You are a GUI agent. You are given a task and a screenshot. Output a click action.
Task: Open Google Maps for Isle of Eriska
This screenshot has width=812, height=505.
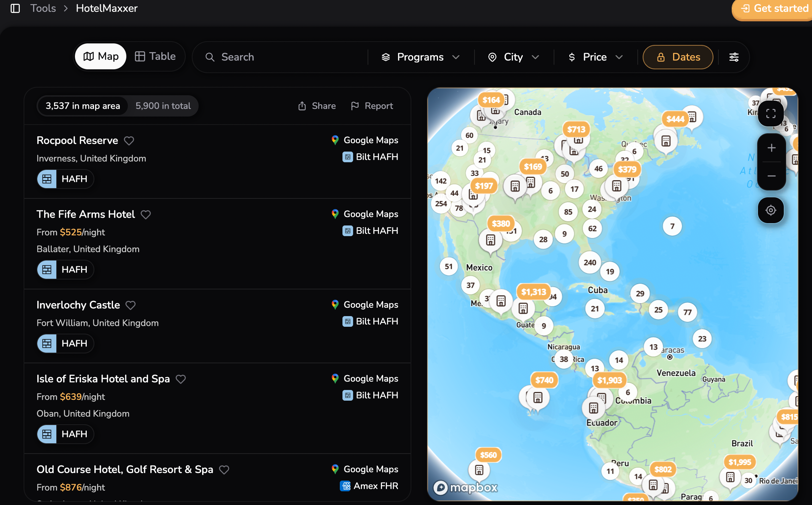[x=365, y=379]
